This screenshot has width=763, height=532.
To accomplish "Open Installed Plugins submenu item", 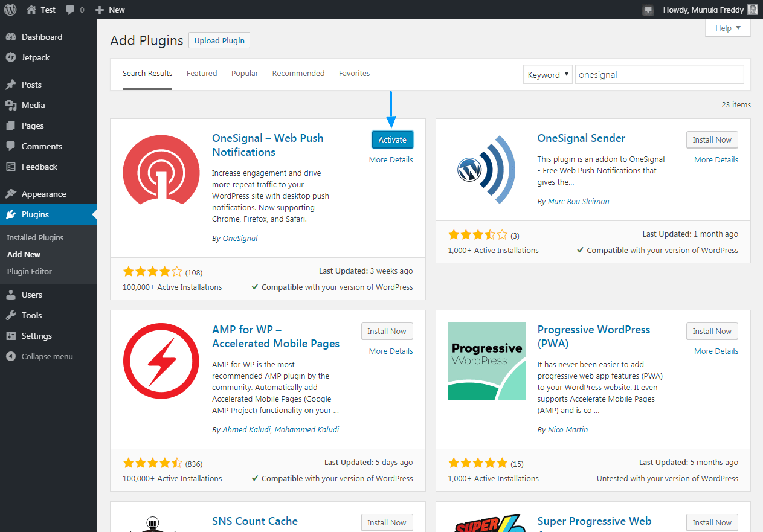I will coord(35,237).
